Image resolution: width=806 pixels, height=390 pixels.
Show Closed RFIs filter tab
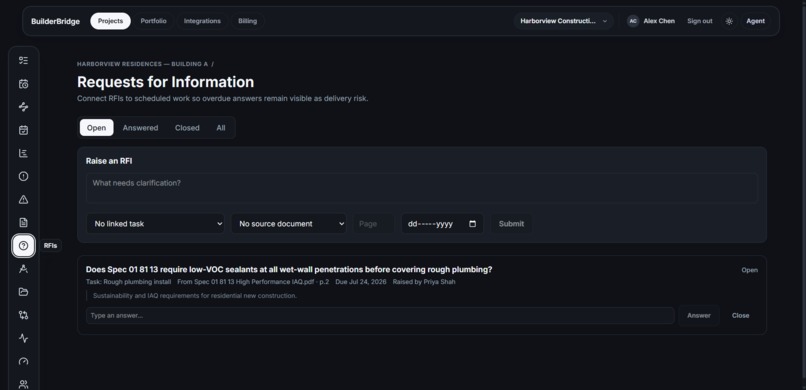tap(187, 128)
